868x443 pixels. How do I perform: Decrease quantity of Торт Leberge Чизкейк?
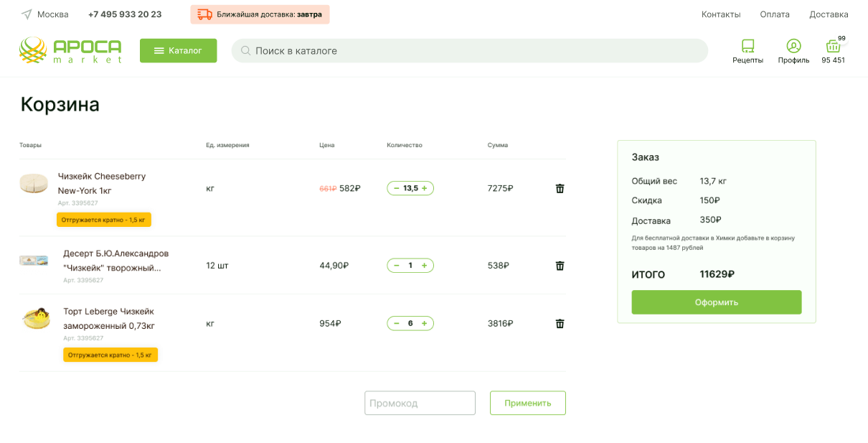pos(397,324)
